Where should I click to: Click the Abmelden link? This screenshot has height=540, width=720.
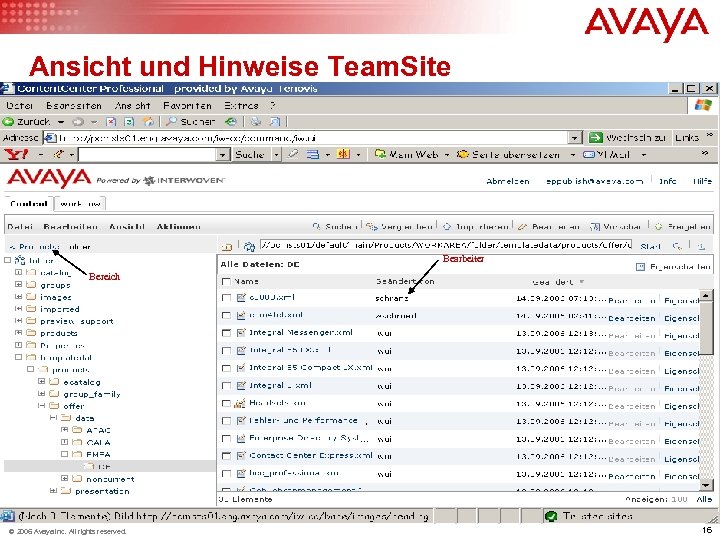click(507, 181)
